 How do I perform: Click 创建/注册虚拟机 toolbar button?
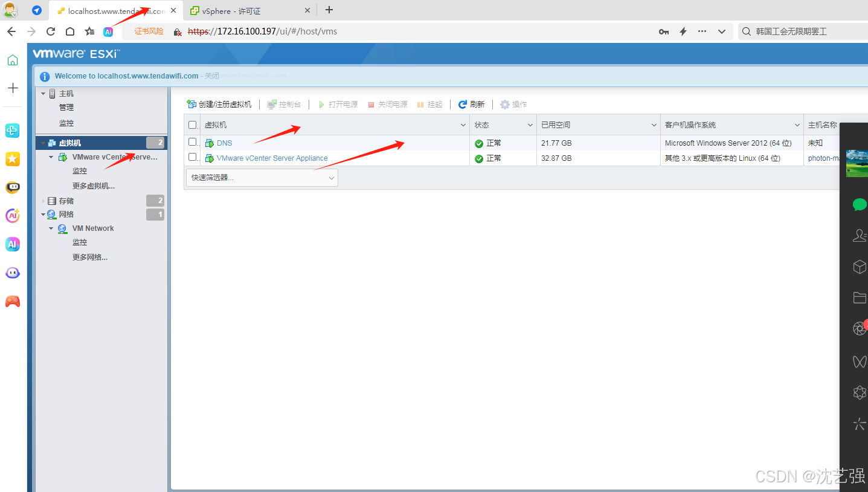(x=219, y=105)
